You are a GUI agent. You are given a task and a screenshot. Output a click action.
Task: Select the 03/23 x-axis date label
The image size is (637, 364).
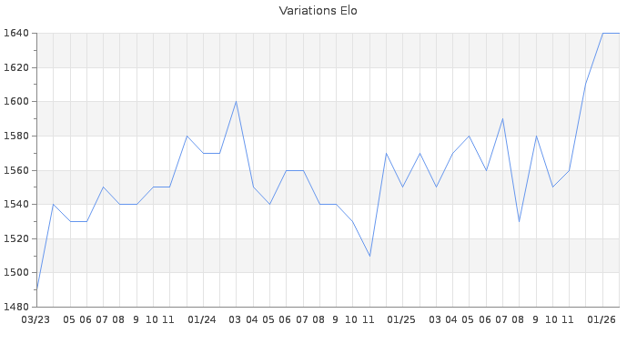point(35,319)
